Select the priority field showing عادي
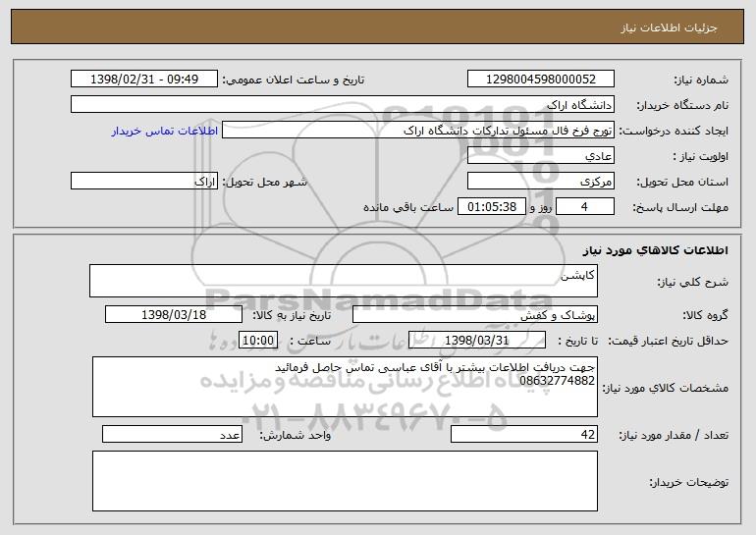Screen dimensions: 756x535 click(540, 155)
